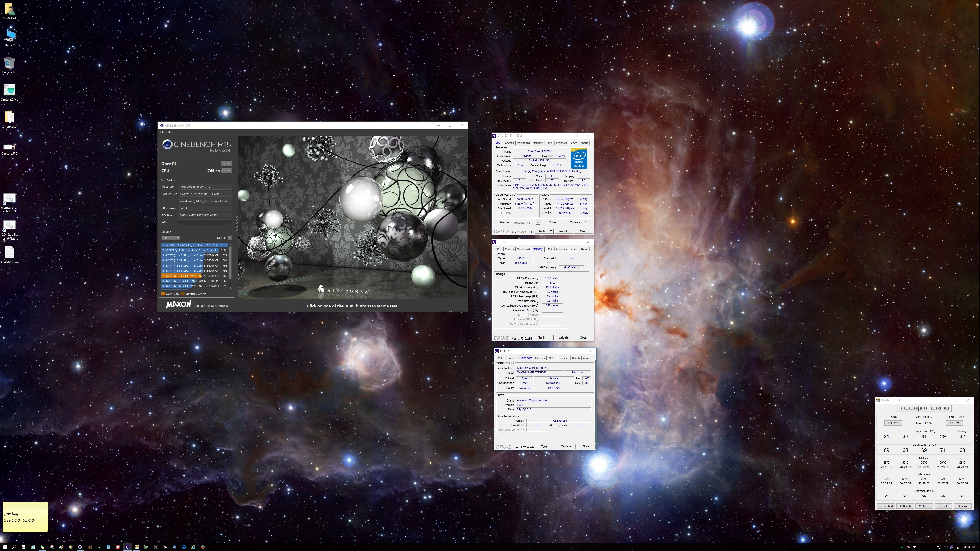Open Bench tab in top CPU-Z window
Image resolution: width=980 pixels, height=551 pixels.
(573, 143)
